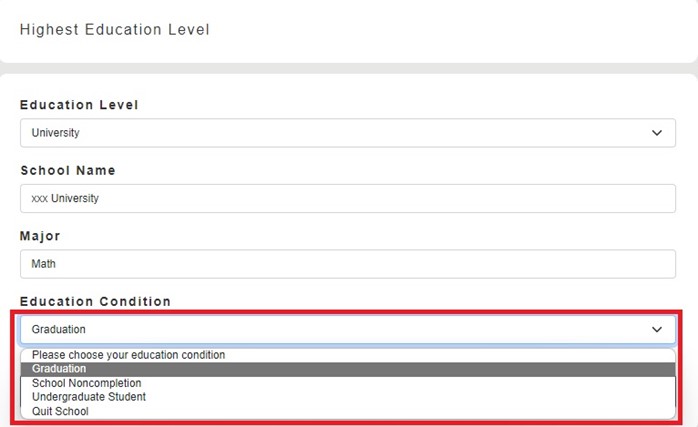This screenshot has width=698, height=427.
Task: Pick Undergraduate Student option
Action: pos(89,397)
